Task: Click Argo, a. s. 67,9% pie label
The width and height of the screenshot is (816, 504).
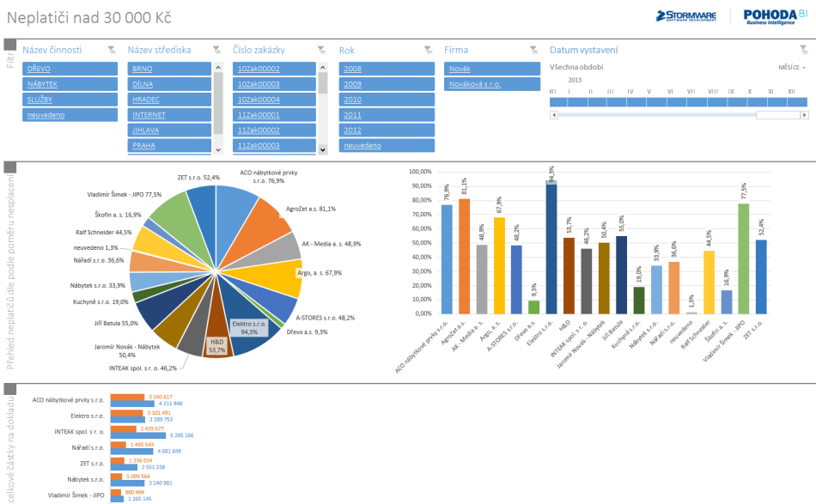Action: [x=320, y=273]
